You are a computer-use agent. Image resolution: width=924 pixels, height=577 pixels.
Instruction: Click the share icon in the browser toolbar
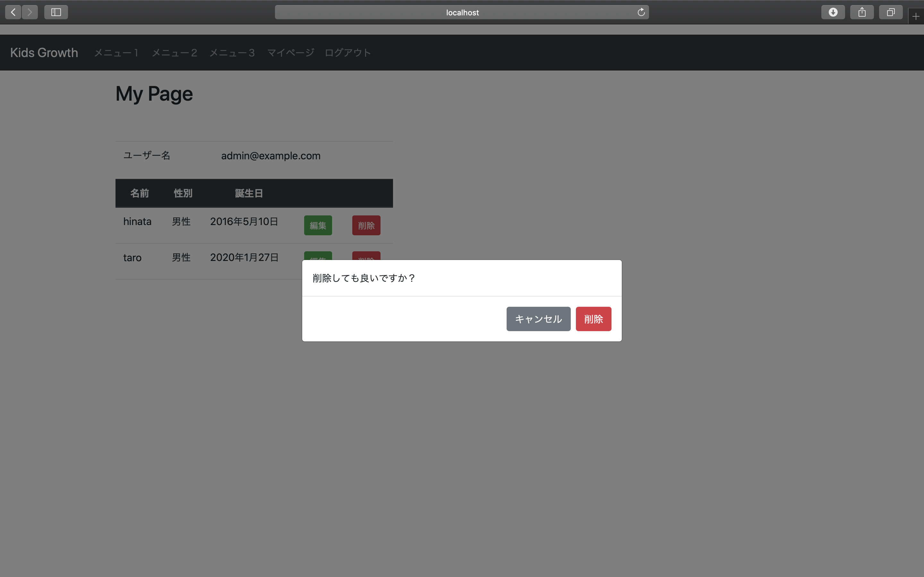[862, 12]
